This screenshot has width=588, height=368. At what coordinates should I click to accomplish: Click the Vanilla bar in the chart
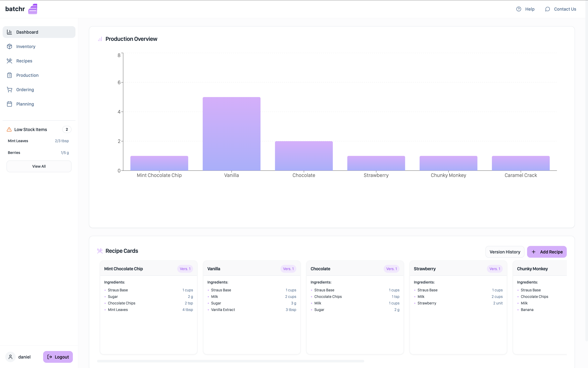click(231, 134)
